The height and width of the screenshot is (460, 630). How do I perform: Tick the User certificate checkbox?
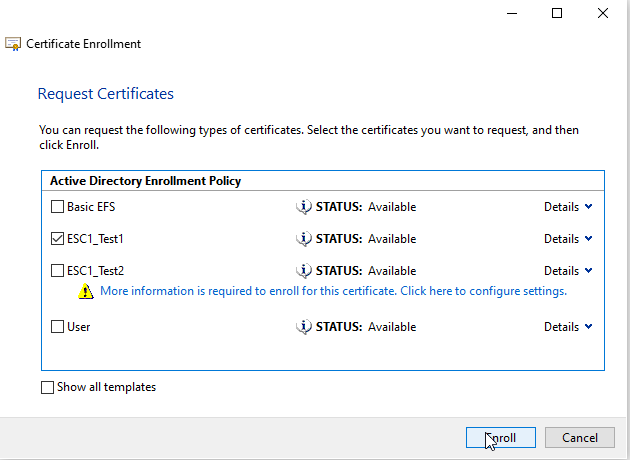[57, 327]
